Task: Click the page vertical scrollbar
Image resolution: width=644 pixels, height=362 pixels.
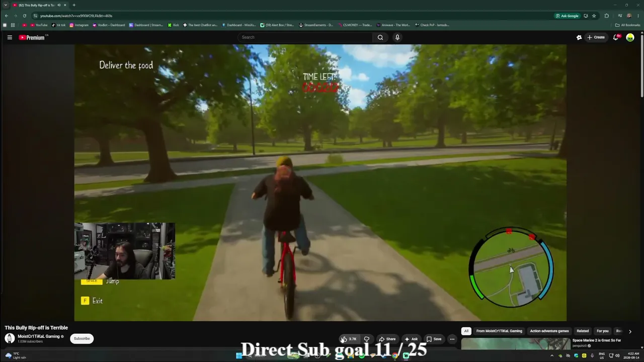Action: [641, 65]
